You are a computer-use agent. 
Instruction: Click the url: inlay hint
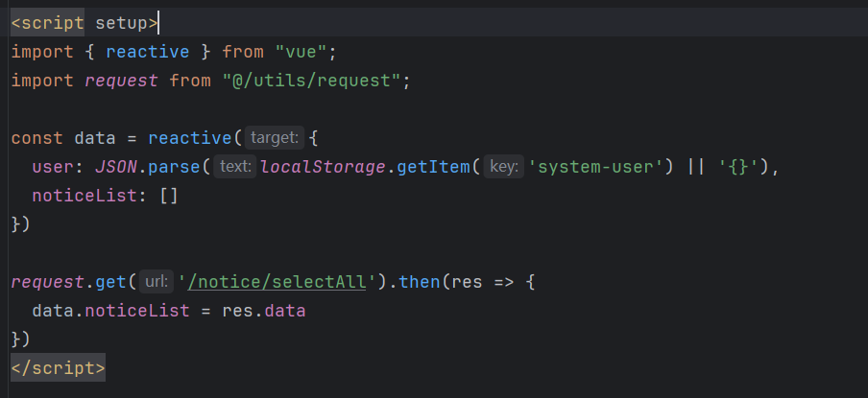[x=157, y=281]
